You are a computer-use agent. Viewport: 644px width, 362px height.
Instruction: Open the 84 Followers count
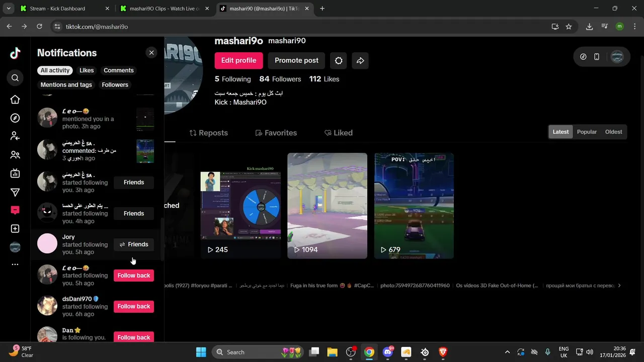tap(280, 79)
